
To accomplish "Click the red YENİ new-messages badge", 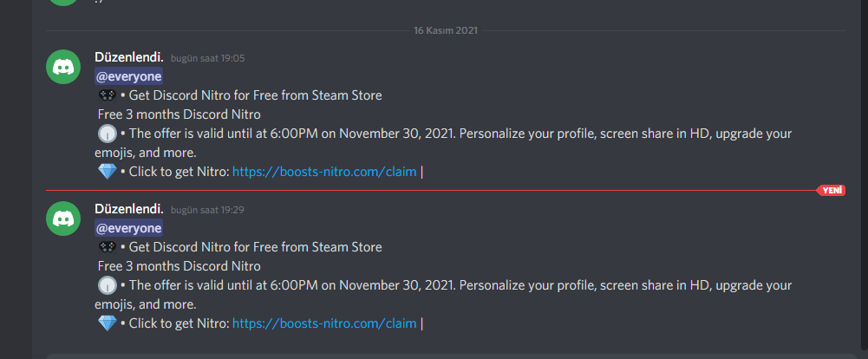I will [x=832, y=190].
